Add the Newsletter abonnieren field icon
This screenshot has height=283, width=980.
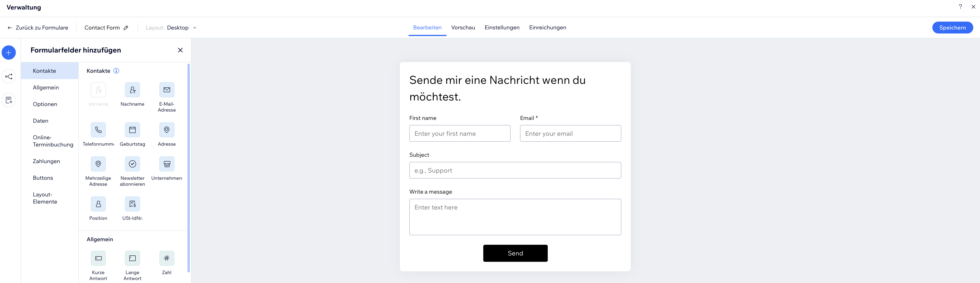(132, 164)
